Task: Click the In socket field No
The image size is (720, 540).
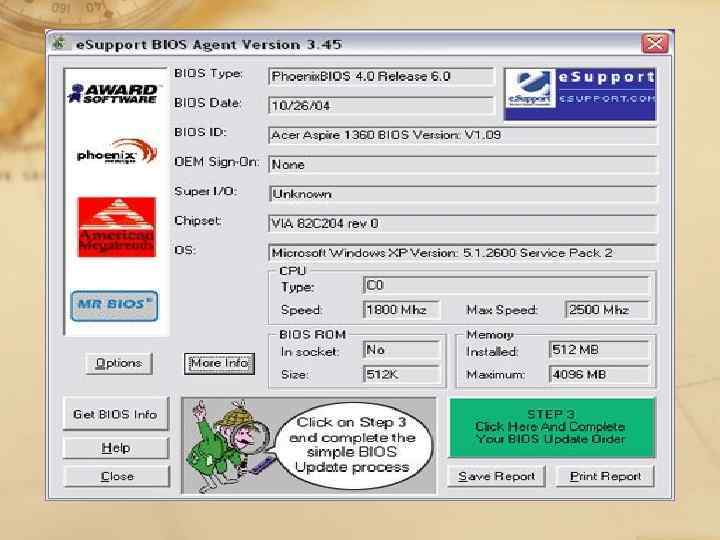Action: (402, 350)
